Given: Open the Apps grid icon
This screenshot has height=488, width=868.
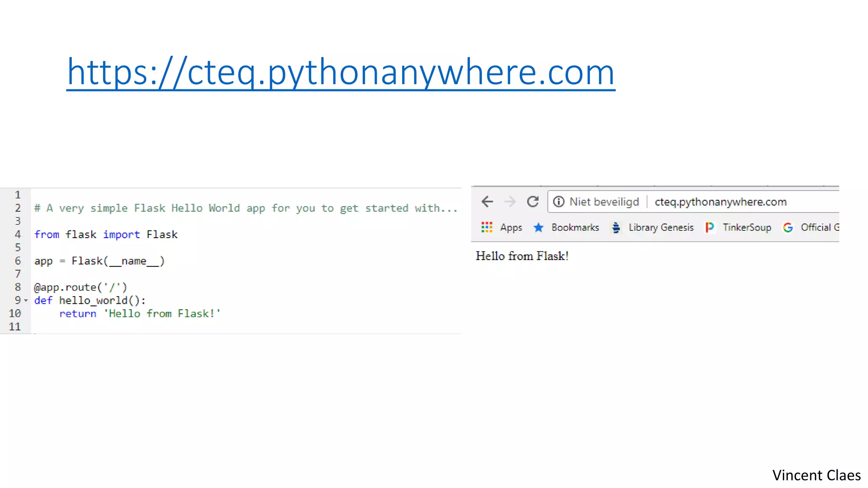Looking at the screenshot, I should point(487,227).
